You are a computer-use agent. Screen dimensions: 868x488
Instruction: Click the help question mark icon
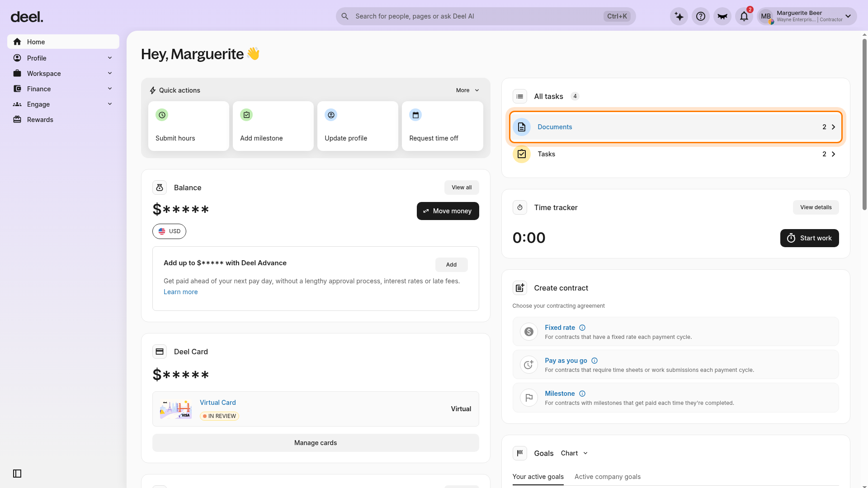700,16
